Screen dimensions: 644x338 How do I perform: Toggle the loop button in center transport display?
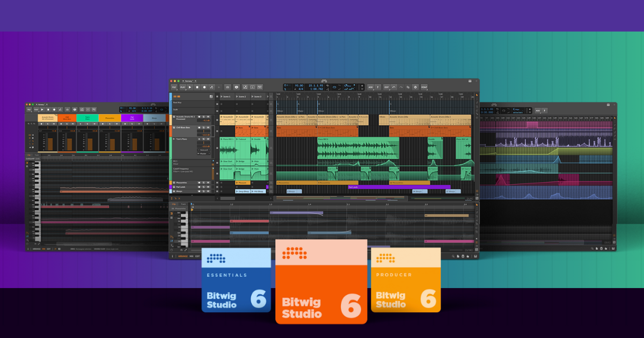(x=334, y=87)
